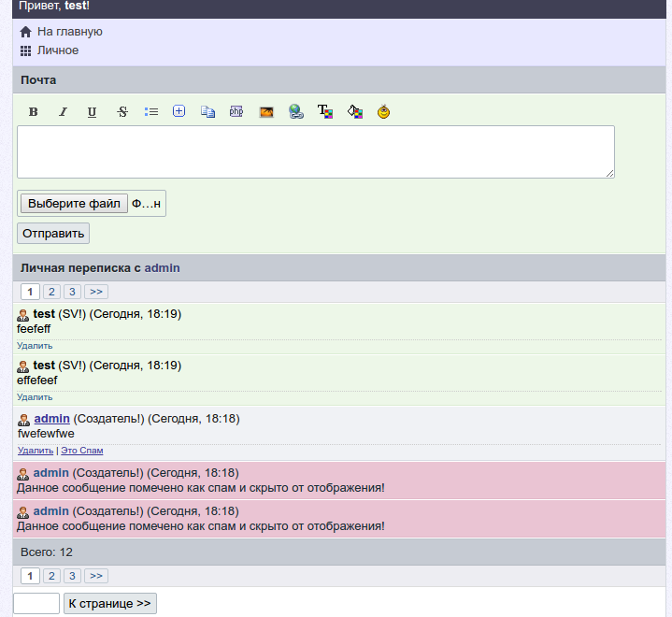This screenshot has width=672, height=617.
Task: Insert a bulleted list
Action: coord(151,112)
